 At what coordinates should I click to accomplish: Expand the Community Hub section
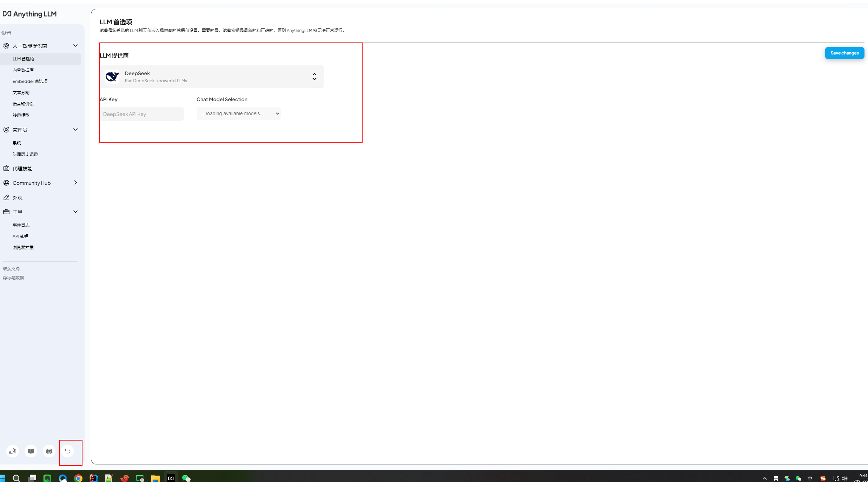(x=75, y=183)
